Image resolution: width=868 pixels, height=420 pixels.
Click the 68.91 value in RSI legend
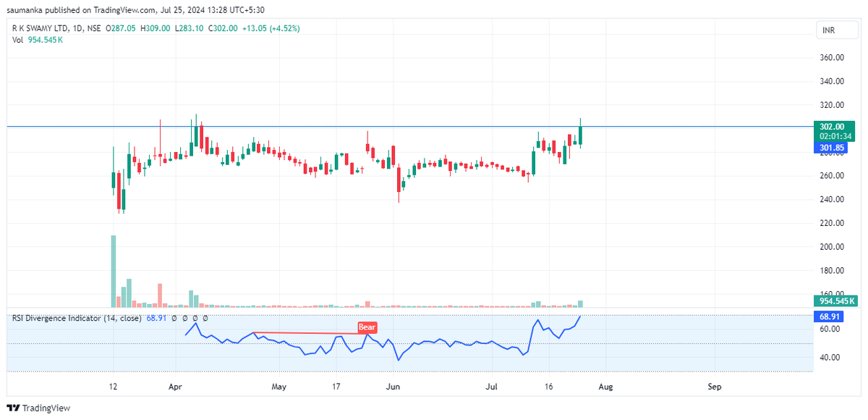(157, 318)
